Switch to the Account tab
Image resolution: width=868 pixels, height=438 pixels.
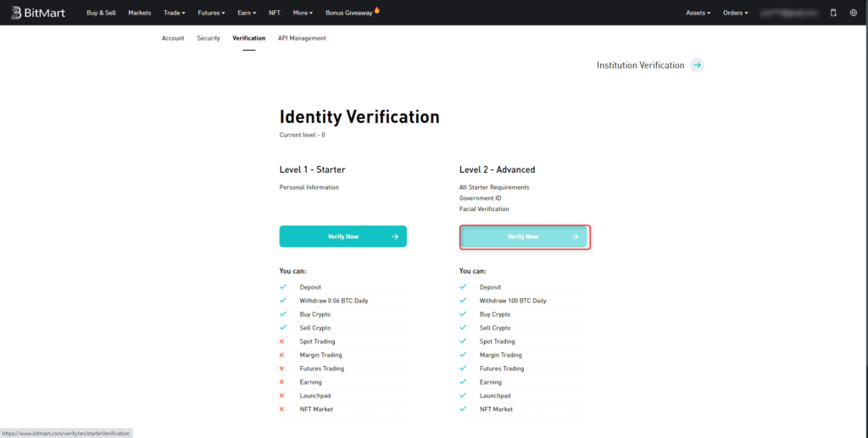pyautogui.click(x=173, y=38)
